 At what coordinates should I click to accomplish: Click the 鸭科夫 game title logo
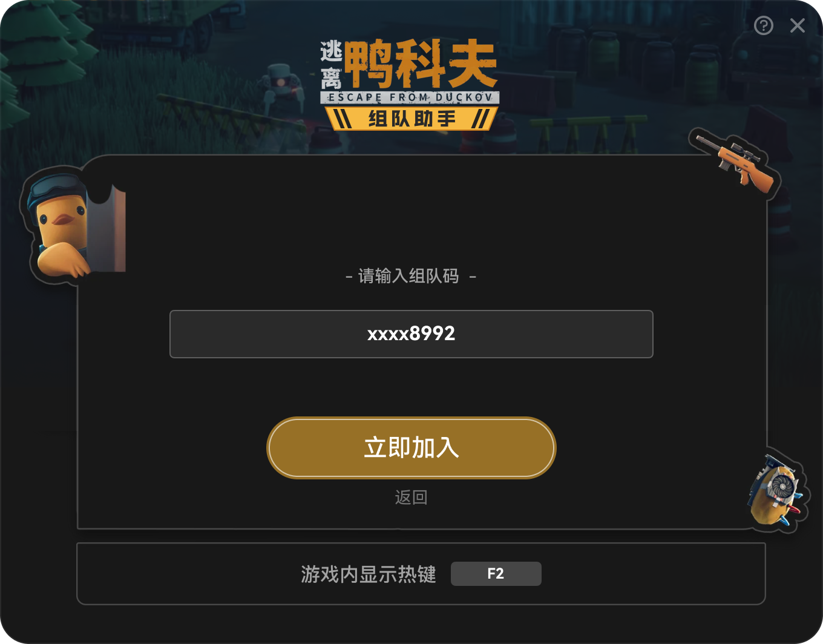click(421, 64)
